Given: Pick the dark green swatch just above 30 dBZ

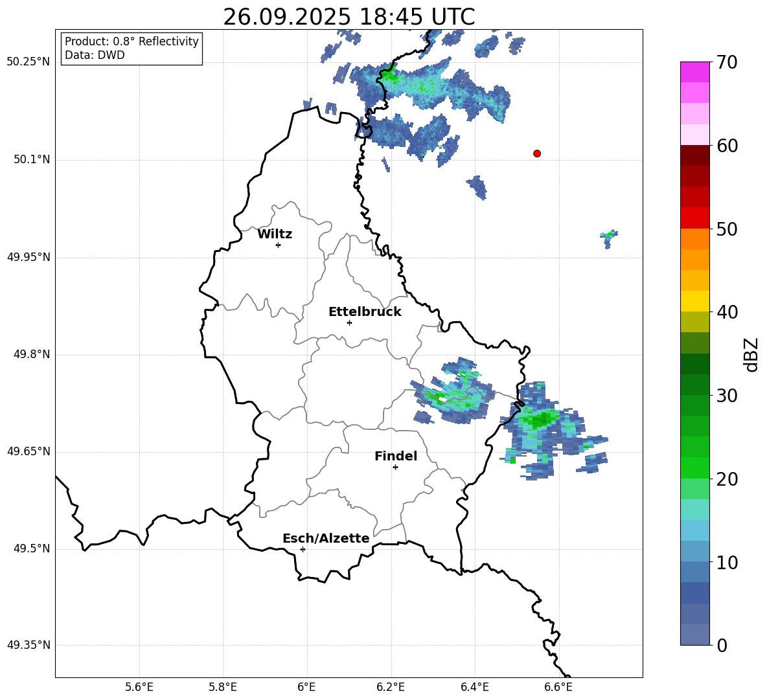Looking at the screenshot, I should [695, 384].
